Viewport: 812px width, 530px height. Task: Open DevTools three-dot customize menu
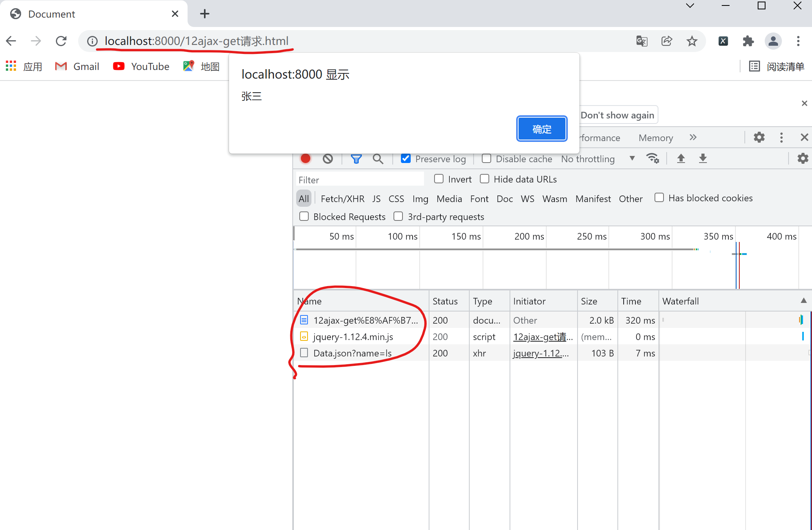781,137
